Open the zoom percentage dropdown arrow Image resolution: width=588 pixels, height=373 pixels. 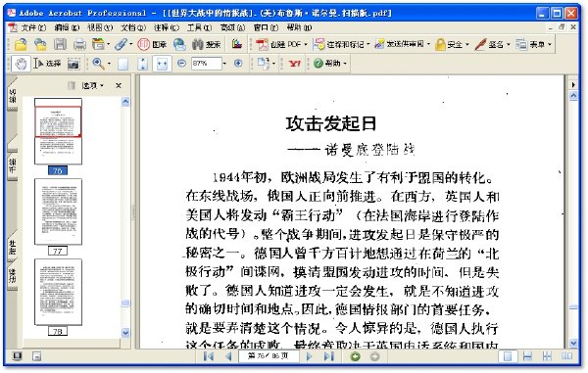(224, 64)
